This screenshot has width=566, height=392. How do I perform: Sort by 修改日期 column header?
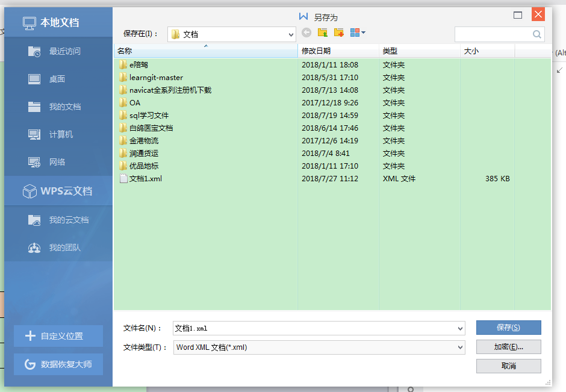338,51
